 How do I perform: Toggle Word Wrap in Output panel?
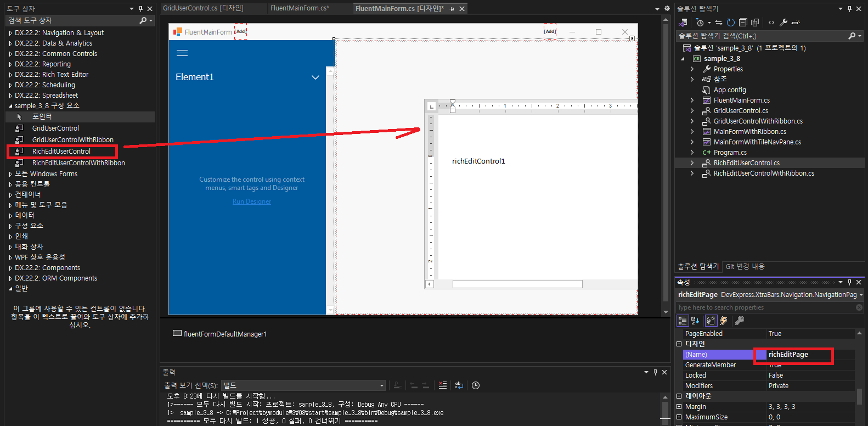tap(459, 385)
